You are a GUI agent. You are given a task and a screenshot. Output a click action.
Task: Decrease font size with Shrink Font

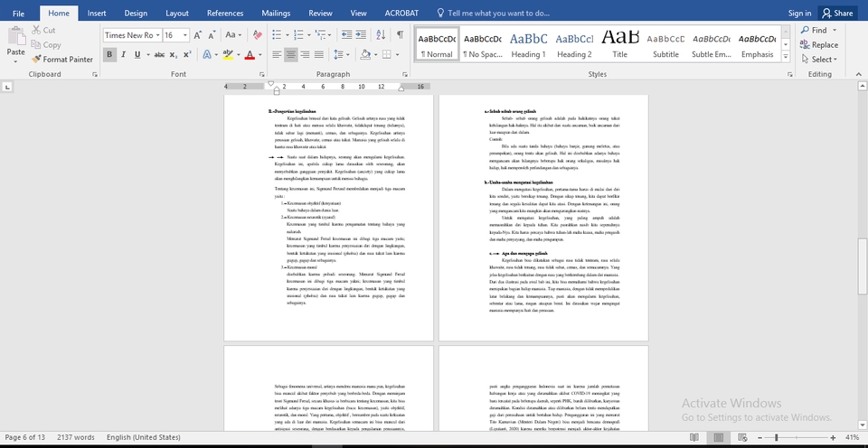click(212, 35)
